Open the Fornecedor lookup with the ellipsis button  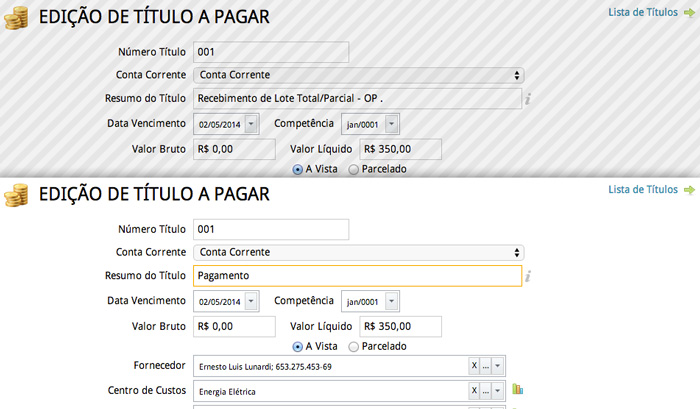[x=486, y=366]
